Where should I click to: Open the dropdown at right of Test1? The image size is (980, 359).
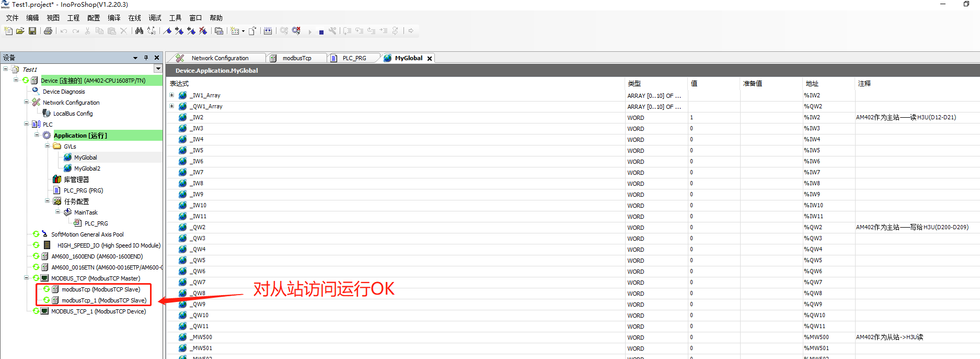[158, 69]
